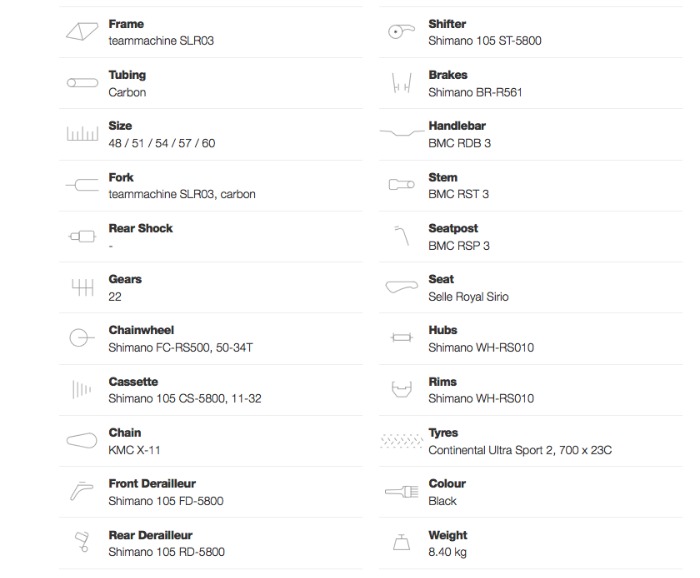
Task: Click the Seat saddle icon
Action: coord(401,287)
